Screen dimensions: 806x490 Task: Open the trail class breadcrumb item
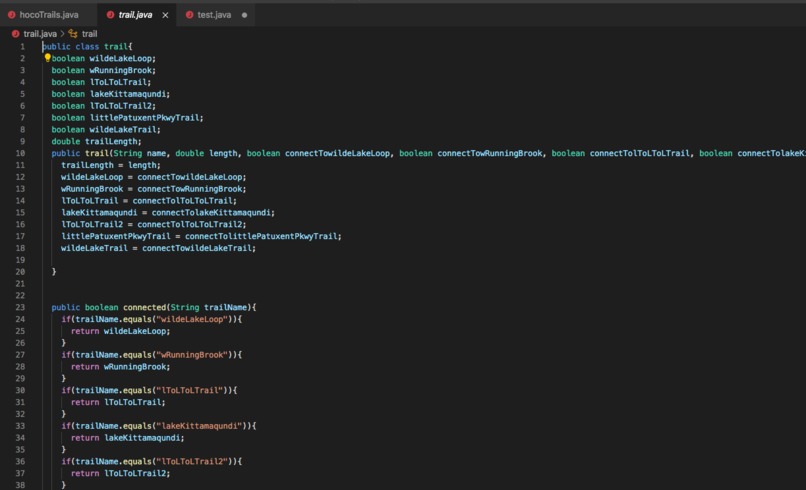[89, 34]
